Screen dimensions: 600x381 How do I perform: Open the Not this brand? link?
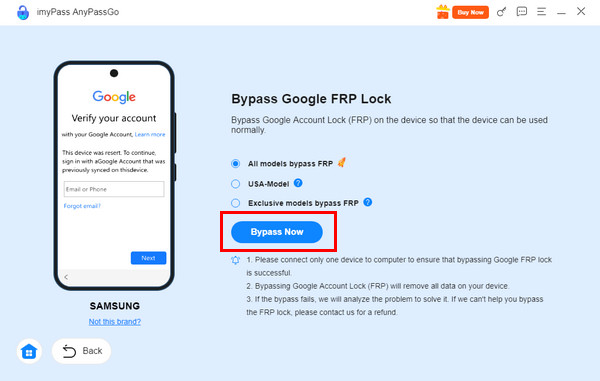(x=115, y=322)
